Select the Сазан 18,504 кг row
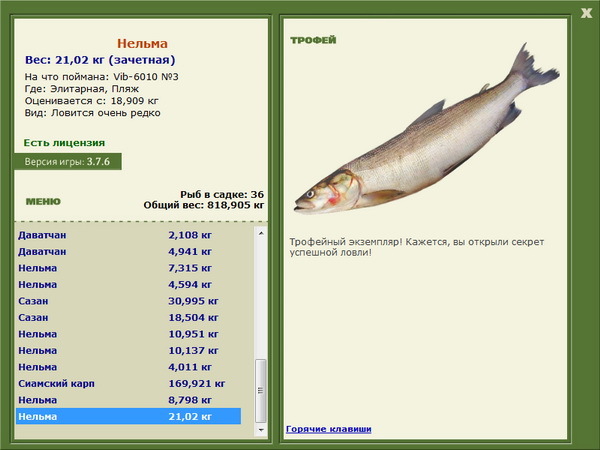Image resolution: width=600 pixels, height=450 pixels. click(129, 317)
